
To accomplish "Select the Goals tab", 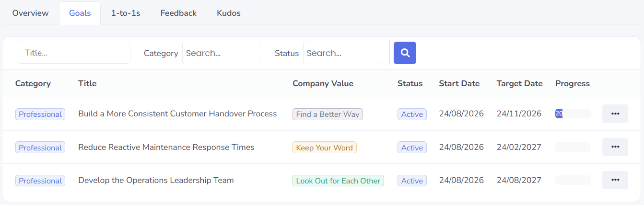I will pos(80,13).
